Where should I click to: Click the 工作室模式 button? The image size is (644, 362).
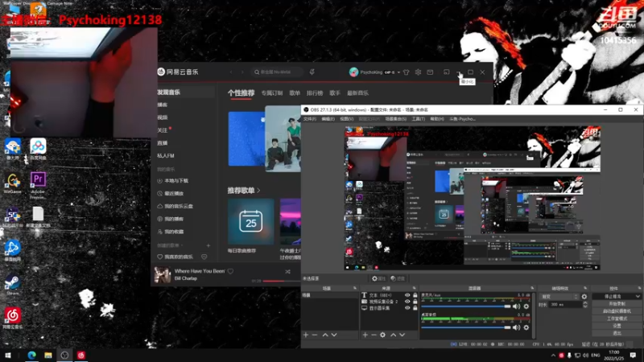617,319
